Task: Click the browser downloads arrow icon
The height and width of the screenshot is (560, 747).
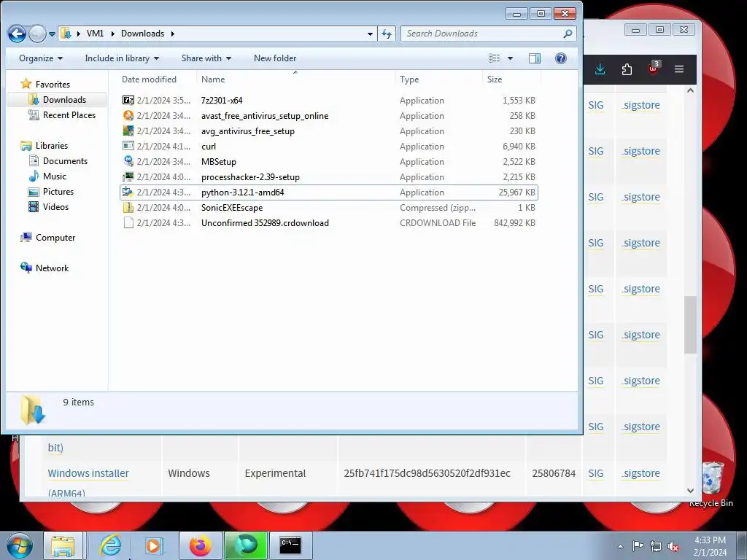Action: [600, 69]
